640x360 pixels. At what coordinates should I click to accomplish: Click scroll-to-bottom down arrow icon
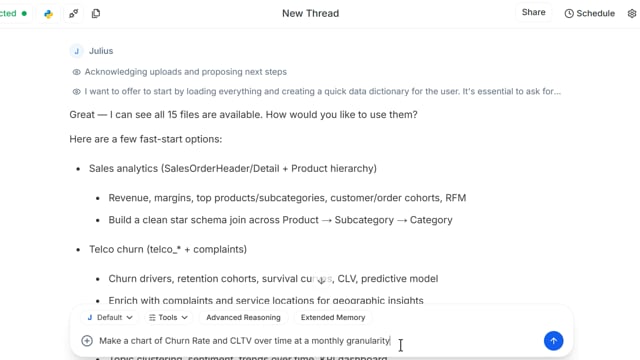321,280
